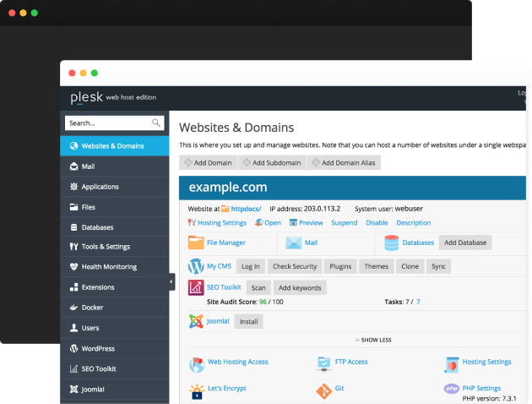Screen dimensions: 532x404
Task: Click the Databases stack icon in domain panel
Action: 392,243
